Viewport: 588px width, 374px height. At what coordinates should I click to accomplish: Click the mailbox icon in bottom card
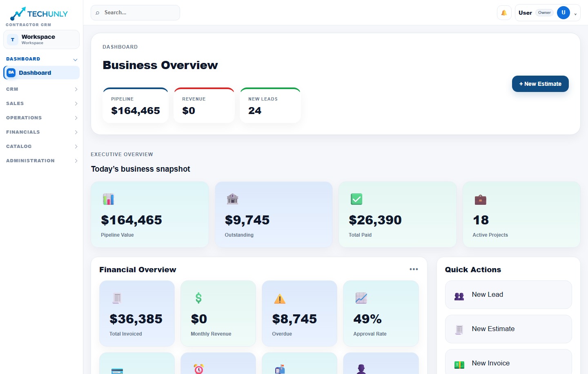[x=280, y=369]
